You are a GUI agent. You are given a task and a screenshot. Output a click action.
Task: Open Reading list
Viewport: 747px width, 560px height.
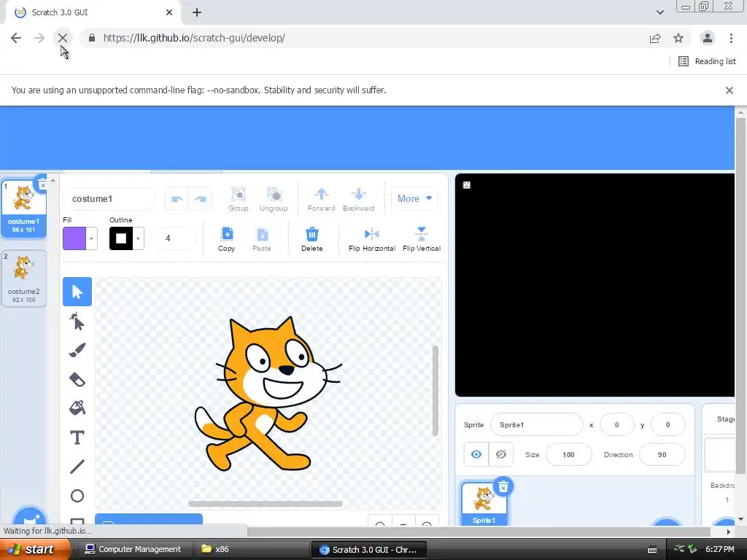(707, 61)
